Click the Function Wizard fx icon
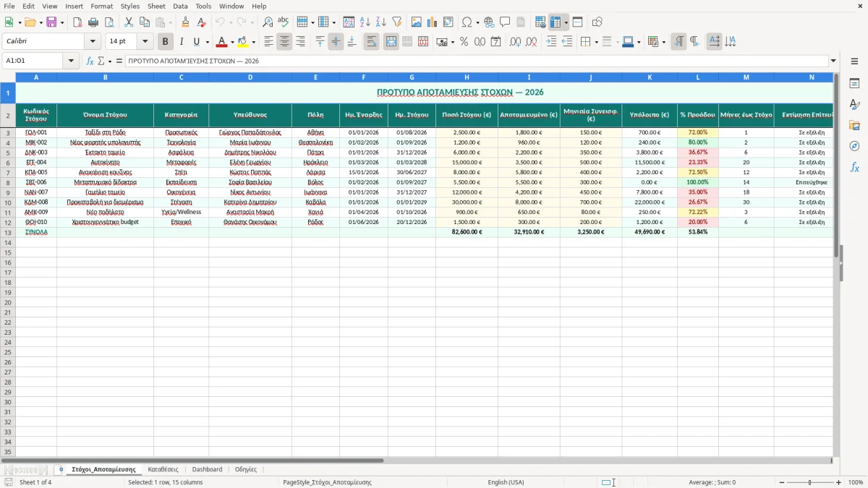Image resolution: width=868 pixels, height=488 pixels. pyautogui.click(x=90, y=61)
